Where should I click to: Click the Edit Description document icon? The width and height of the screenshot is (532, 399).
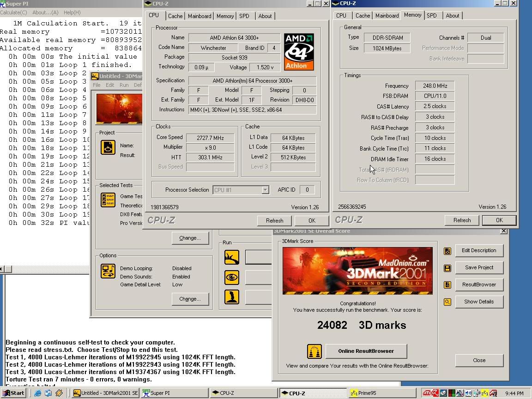point(447,251)
